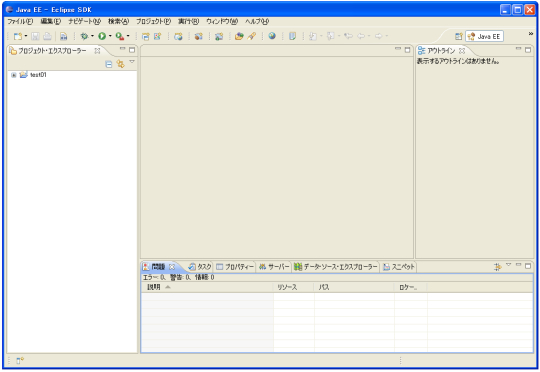540x372 pixels.
Task: Click the Print toolbar icon
Action: point(48,36)
